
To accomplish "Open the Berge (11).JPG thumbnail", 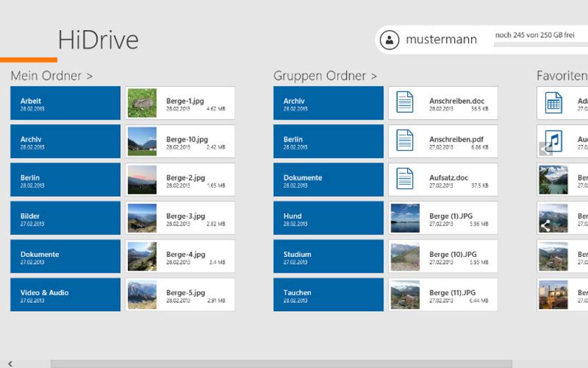I will tap(405, 295).
